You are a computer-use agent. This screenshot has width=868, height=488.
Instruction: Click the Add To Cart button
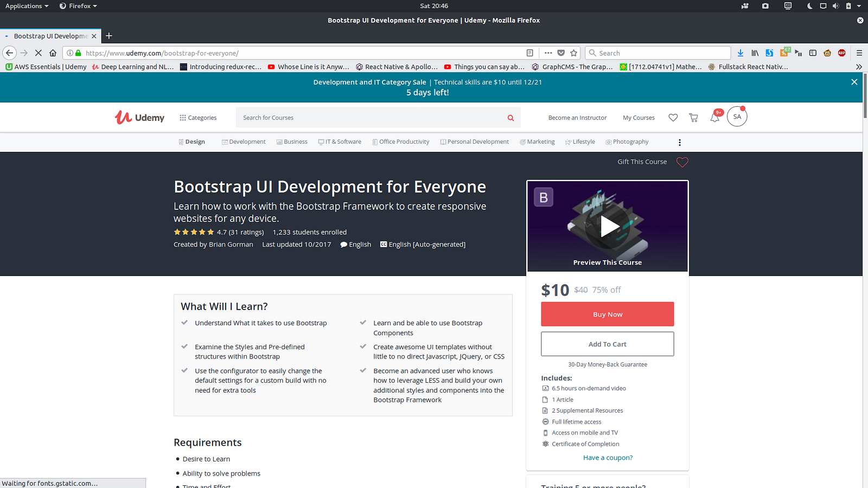[608, 344]
